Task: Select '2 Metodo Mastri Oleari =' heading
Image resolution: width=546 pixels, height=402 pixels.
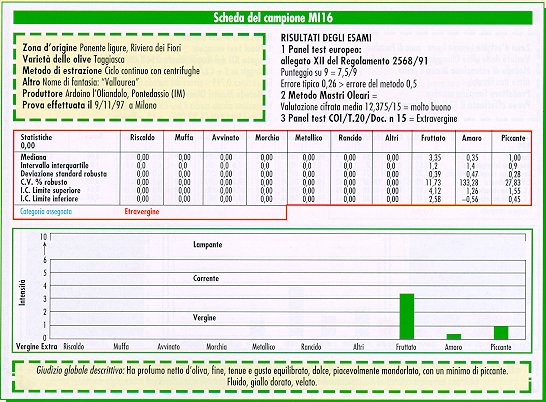Action: point(329,95)
